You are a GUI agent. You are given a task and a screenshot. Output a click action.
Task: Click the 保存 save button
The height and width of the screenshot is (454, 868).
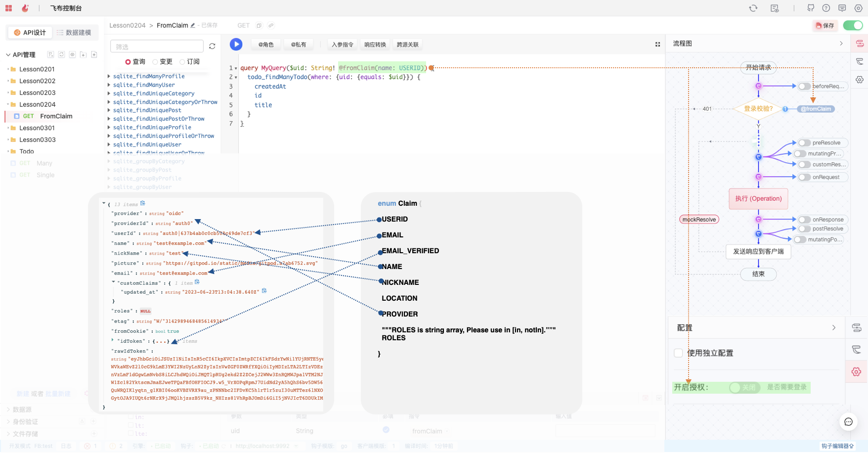point(825,26)
